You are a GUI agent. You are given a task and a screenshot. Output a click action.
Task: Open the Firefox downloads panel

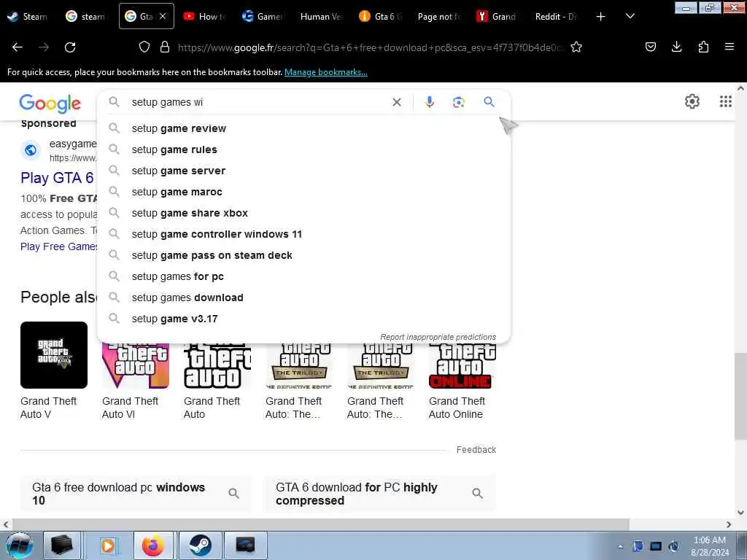pyautogui.click(x=676, y=47)
